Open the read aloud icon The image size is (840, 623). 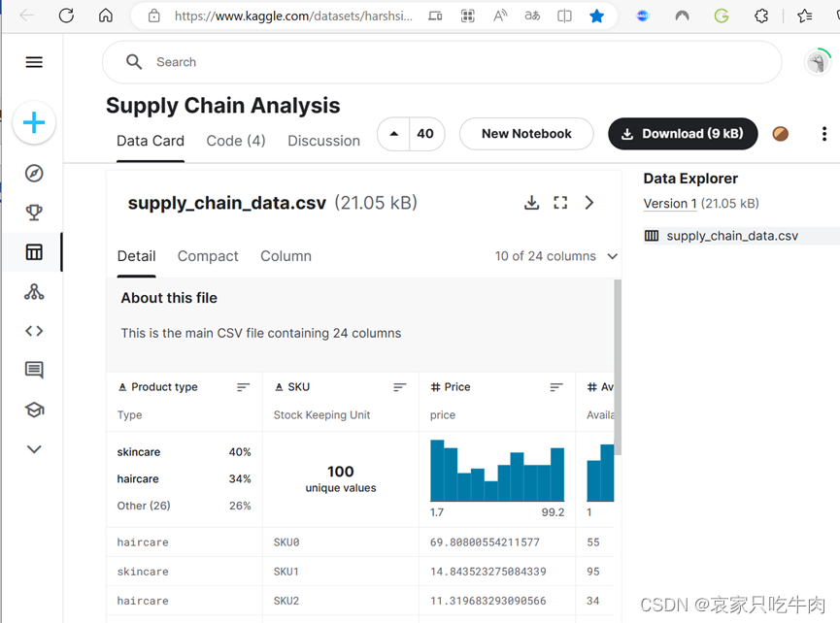tap(500, 16)
